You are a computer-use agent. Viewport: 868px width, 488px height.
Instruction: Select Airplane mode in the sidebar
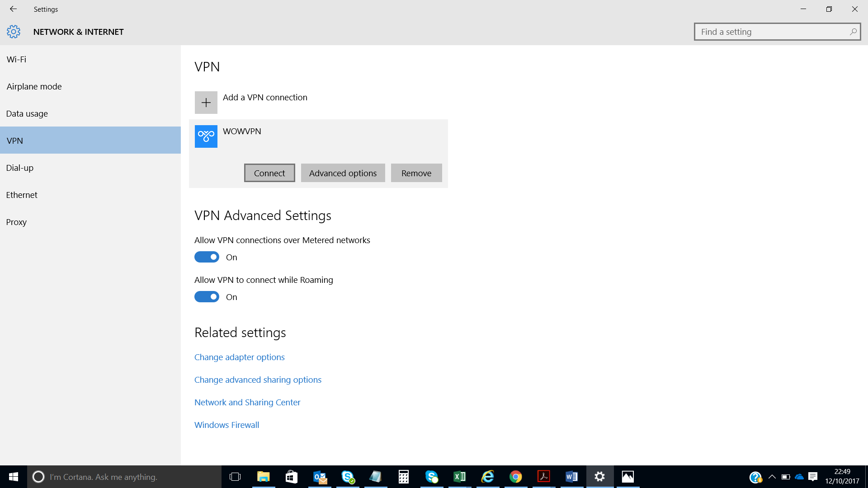pos(90,86)
